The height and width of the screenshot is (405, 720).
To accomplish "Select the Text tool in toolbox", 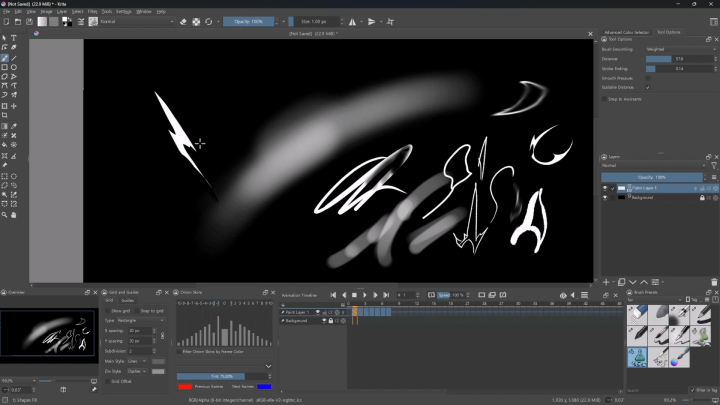I will (14, 38).
